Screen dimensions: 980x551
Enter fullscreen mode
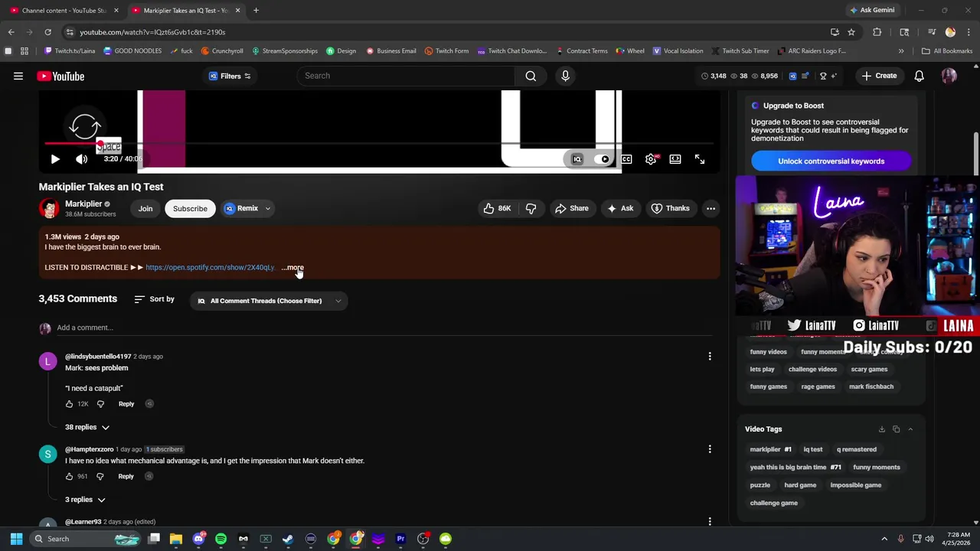(x=700, y=159)
